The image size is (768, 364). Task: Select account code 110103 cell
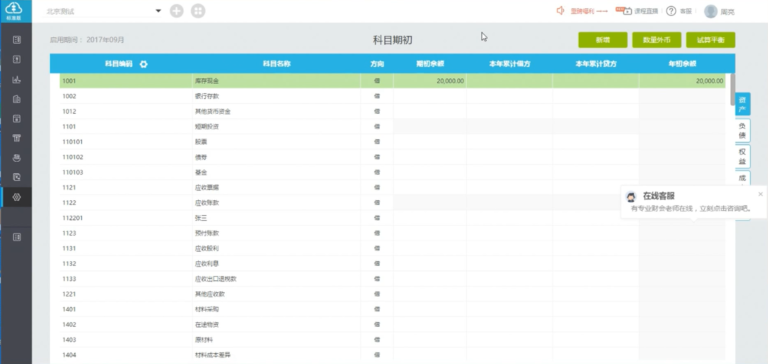coord(126,172)
